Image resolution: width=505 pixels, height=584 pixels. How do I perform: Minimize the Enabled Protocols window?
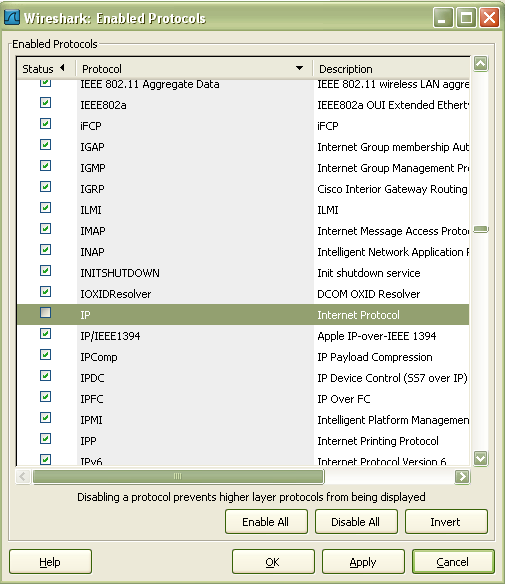click(x=443, y=18)
